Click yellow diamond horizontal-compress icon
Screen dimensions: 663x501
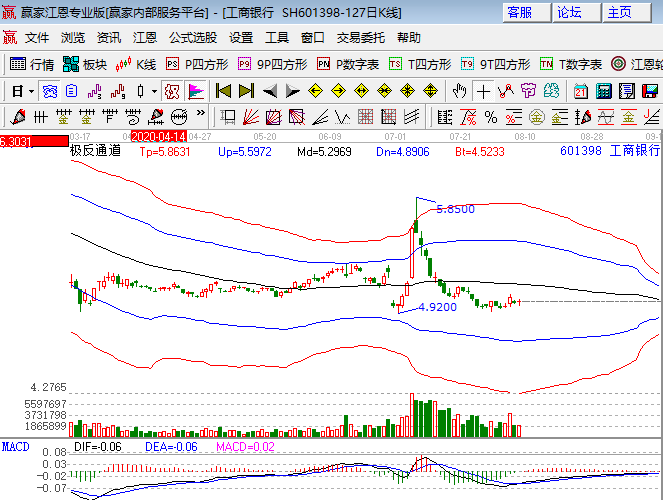(385, 91)
